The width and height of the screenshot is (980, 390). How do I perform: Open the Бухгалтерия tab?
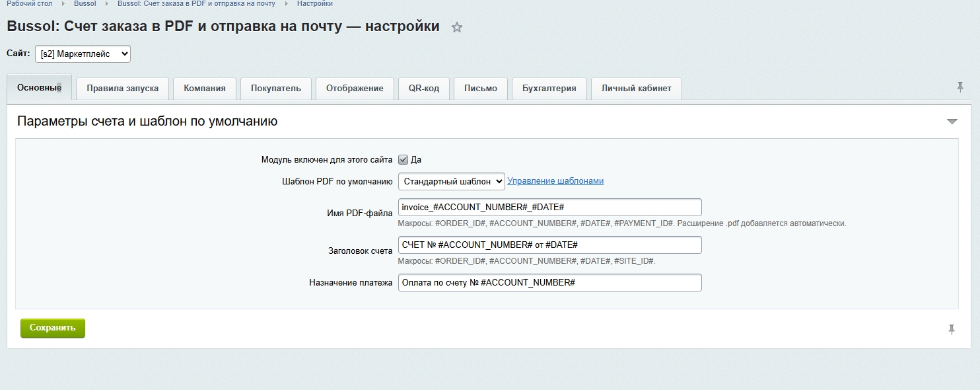[549, 88]
